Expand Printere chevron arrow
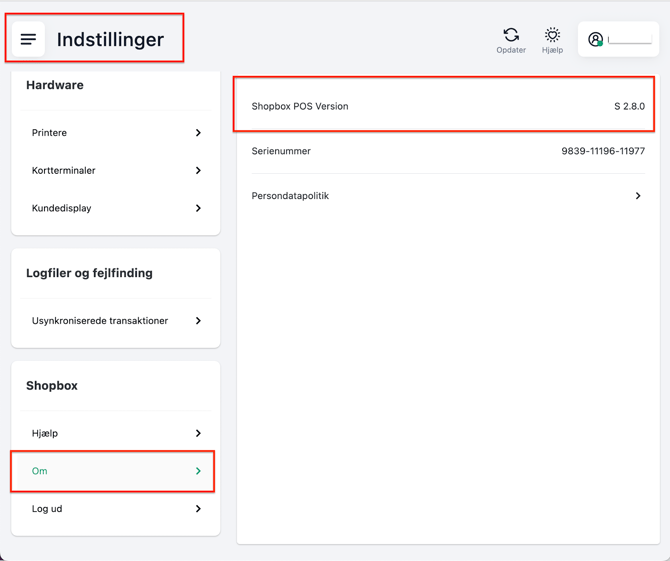Image resolution: width=670 pixels, height=561 pixels. pos(198,133)
